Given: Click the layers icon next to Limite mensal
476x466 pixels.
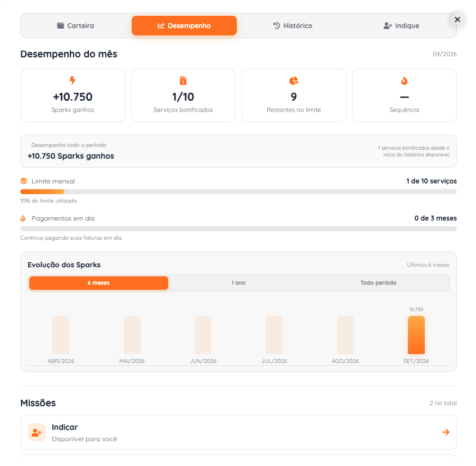Looking at the screenshot, I should pyautogui.click(x=24, y=181).
